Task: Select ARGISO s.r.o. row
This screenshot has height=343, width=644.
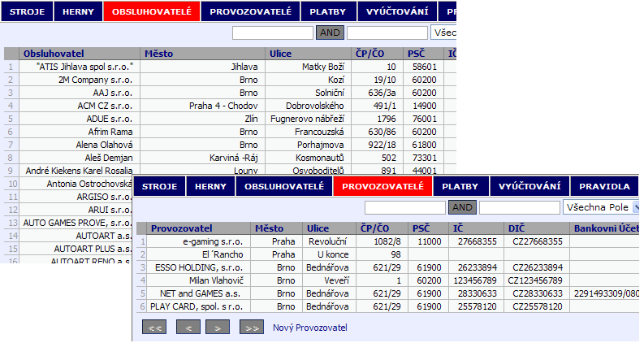Action: pos(68,197)
